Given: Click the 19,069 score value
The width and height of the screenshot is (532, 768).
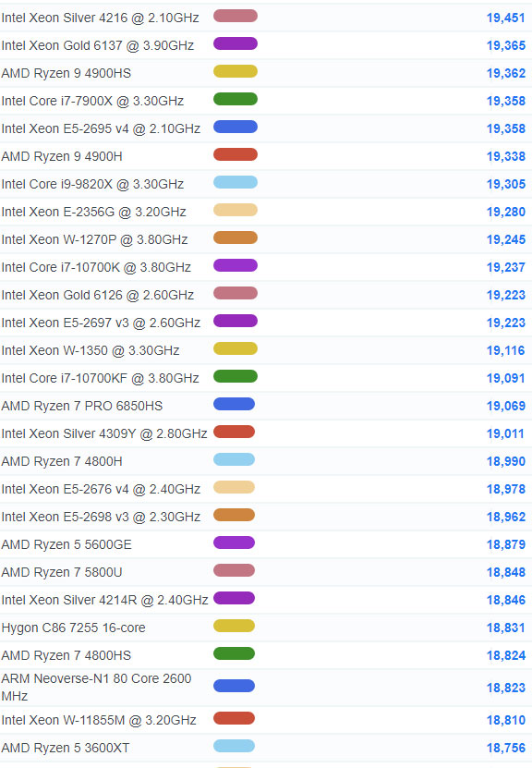Looking at the screenshot, I should 505,406.
